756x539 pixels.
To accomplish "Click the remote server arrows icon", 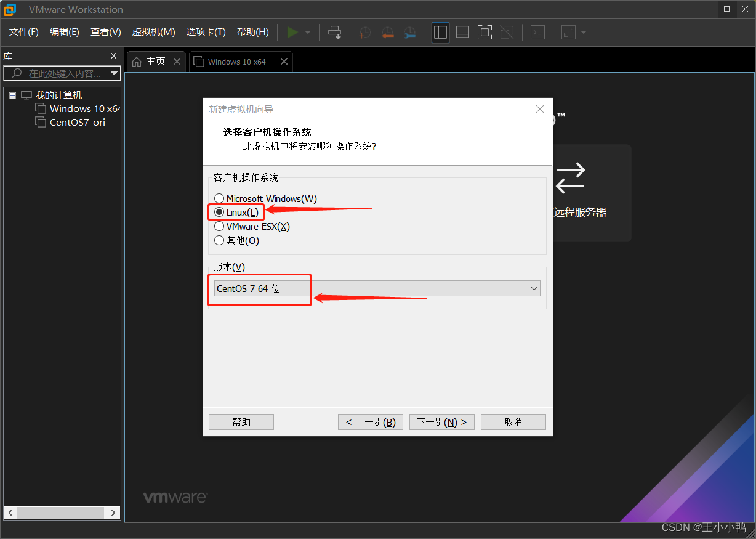I will (570, 177).
